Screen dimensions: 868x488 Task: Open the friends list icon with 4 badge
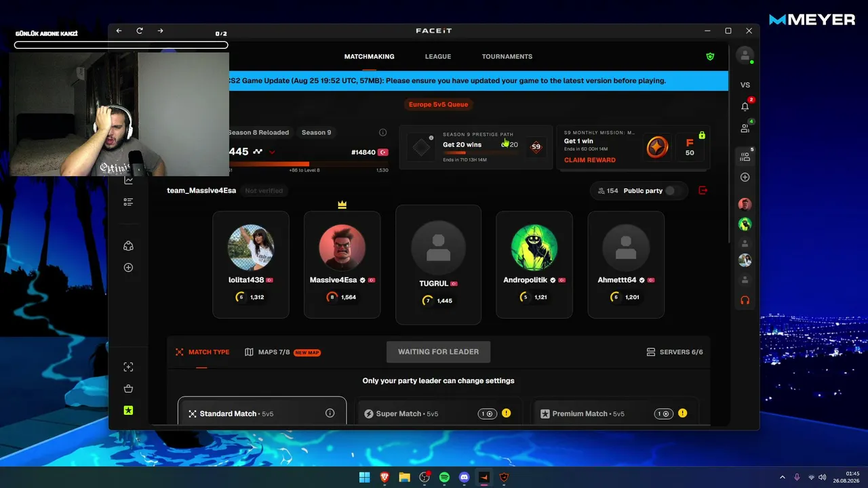[x=745, y=128]
